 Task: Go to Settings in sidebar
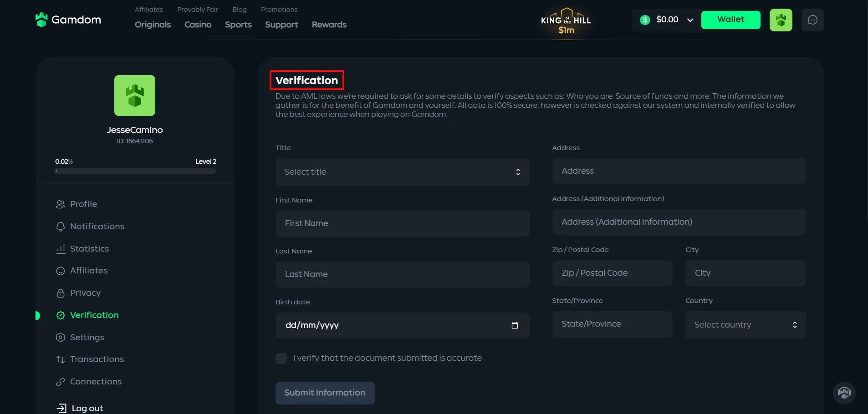click(87, 338)
